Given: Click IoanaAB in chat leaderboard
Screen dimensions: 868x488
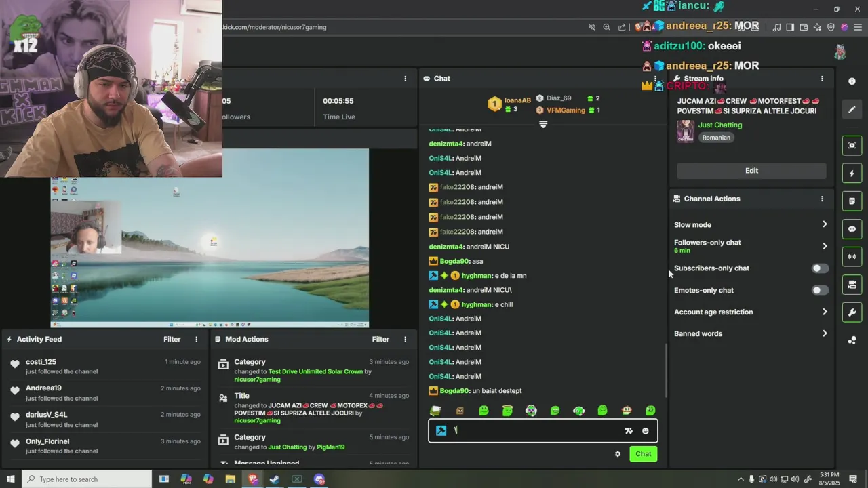Looking at the screenshot, I should pyautogui.click(x=517, y=100).
